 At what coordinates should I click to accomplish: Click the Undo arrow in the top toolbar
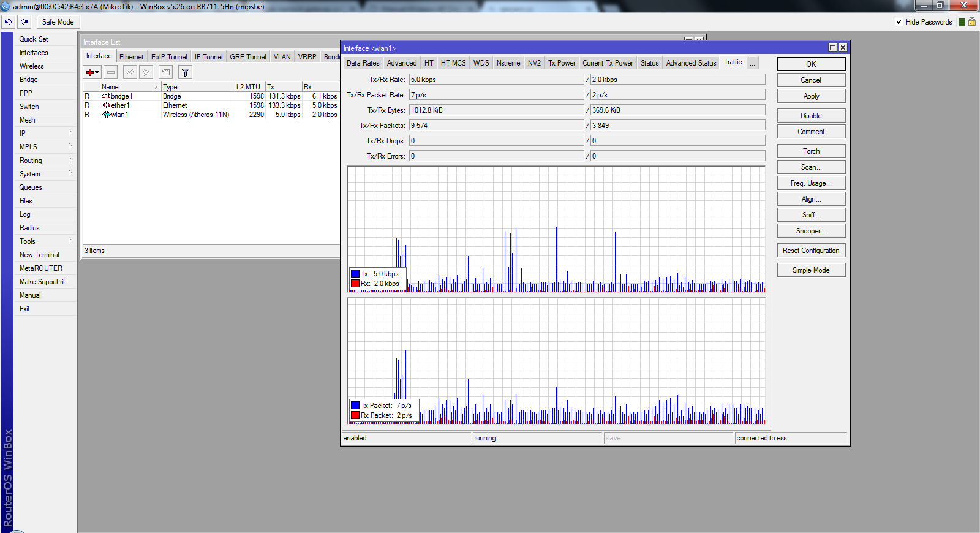(8, 21)
